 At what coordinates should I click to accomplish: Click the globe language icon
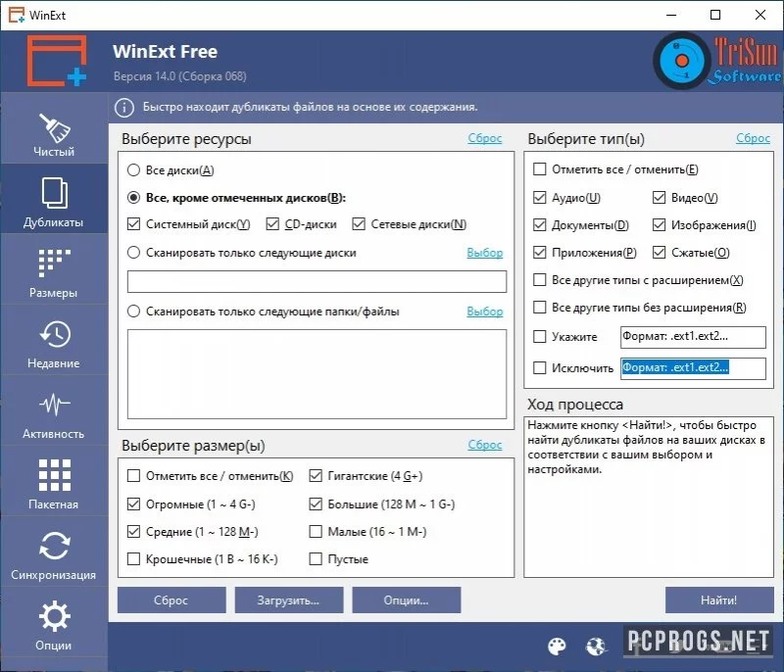click(x=596, y=646)
